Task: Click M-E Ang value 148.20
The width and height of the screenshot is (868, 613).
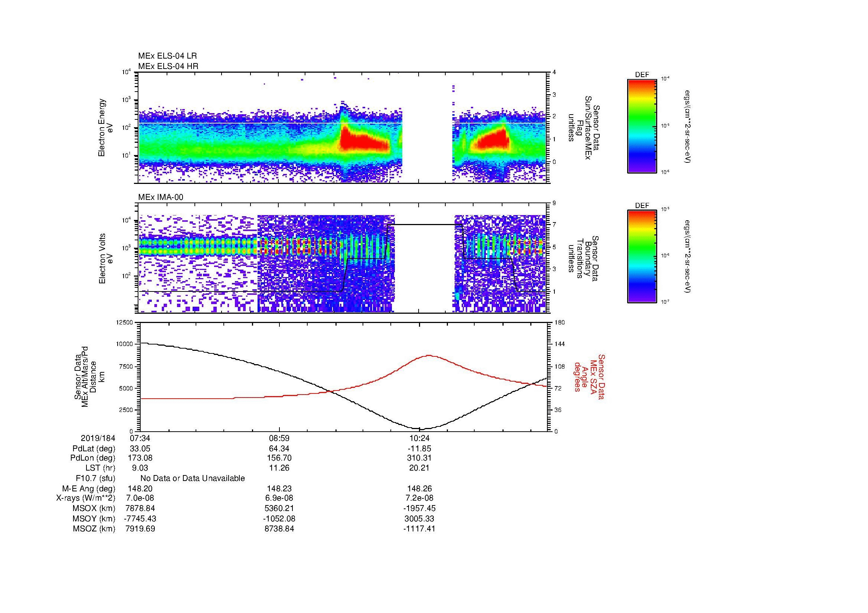Action: click(x=140, y=489)
